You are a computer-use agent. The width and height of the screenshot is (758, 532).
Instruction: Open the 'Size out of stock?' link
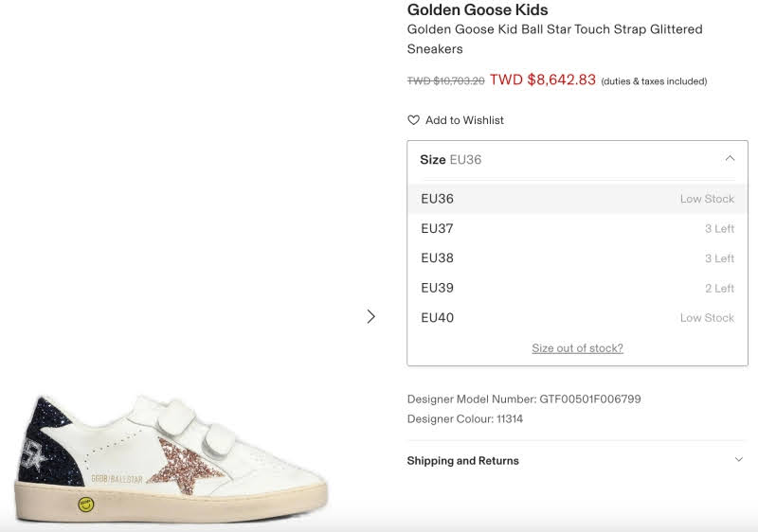[x=577, y=348]
